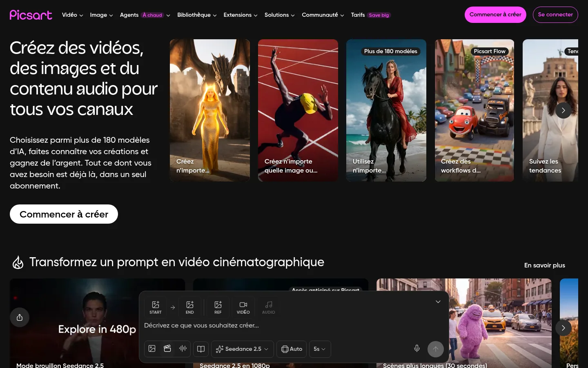
Task: Open the prompt library book icon
Action: click(x=201, y=349)
